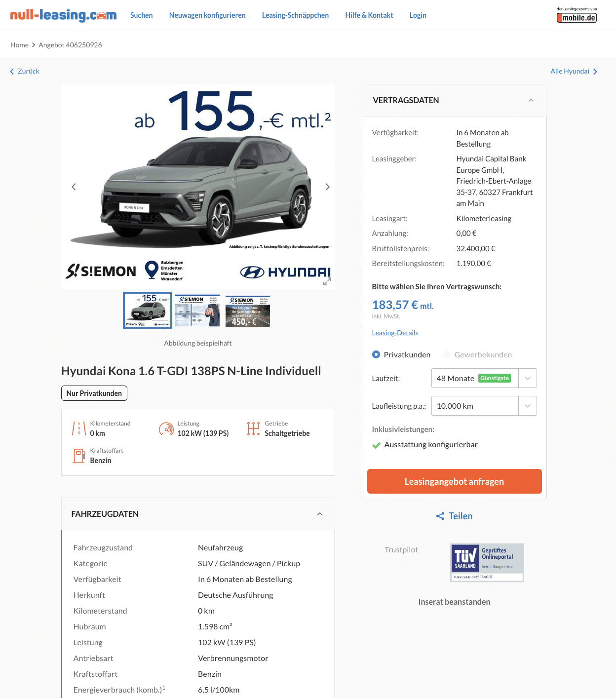
Task: Collapse the Fahrzeugdaten section
Action: pos(320,514)
